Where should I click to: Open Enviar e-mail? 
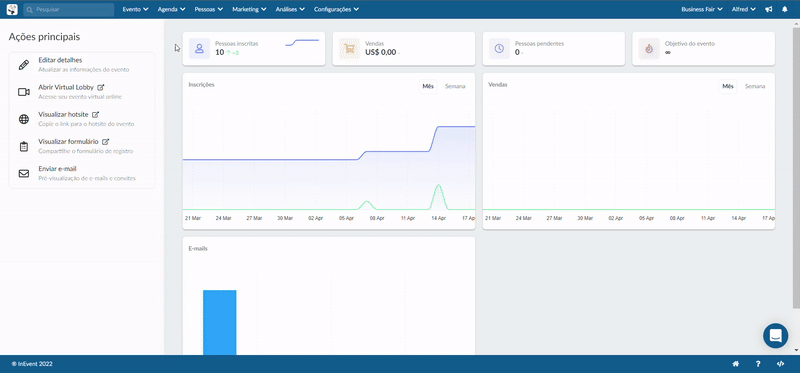tap(58, 168)
